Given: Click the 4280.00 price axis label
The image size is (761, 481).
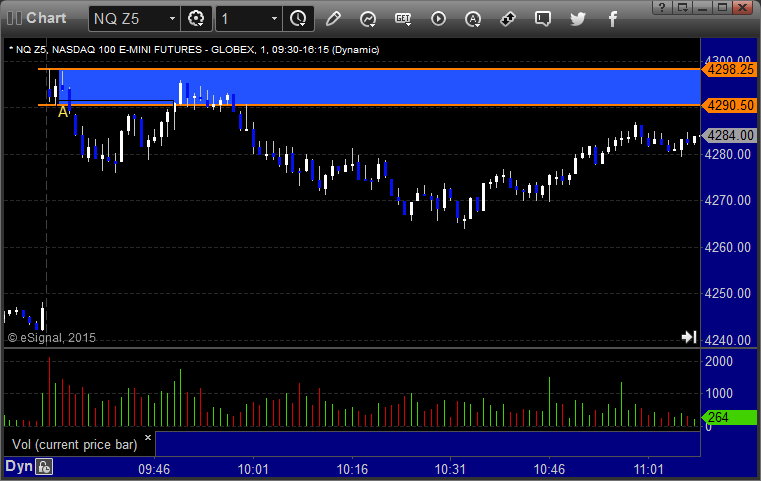Looking at the screenshot, I should click(728, 154).
